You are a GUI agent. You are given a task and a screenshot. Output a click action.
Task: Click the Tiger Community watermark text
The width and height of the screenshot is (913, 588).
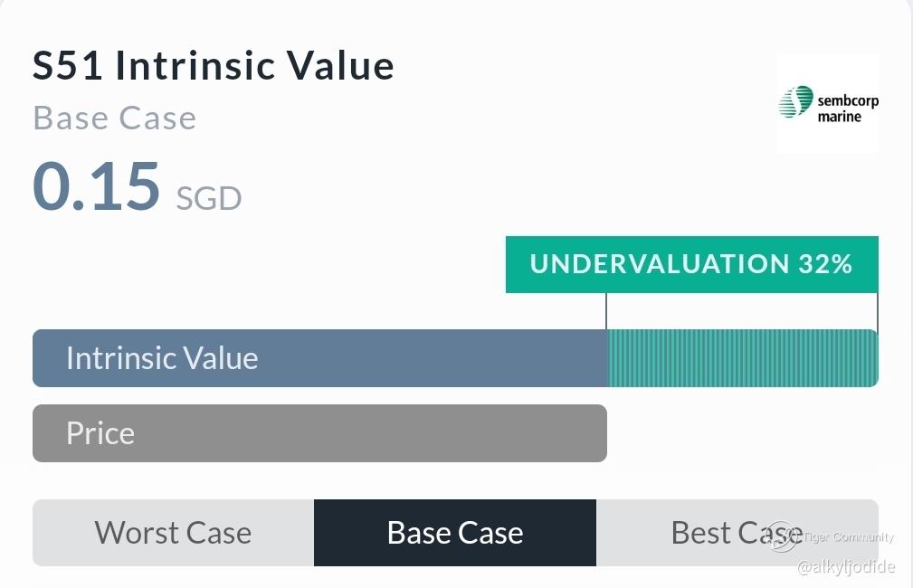[x=849, y=537]
